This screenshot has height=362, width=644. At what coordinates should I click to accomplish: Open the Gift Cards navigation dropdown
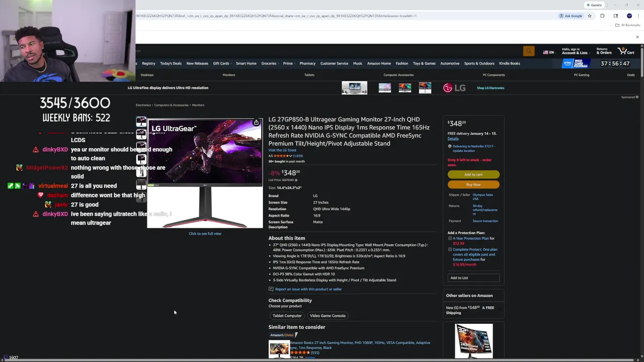click(222, 63)
